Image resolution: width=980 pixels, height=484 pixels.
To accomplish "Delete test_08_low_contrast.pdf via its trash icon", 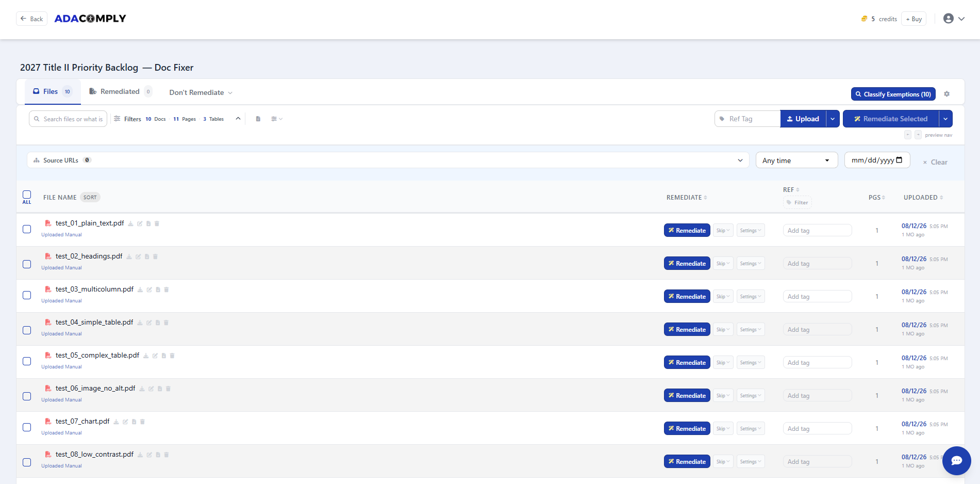I will point(167,455).
